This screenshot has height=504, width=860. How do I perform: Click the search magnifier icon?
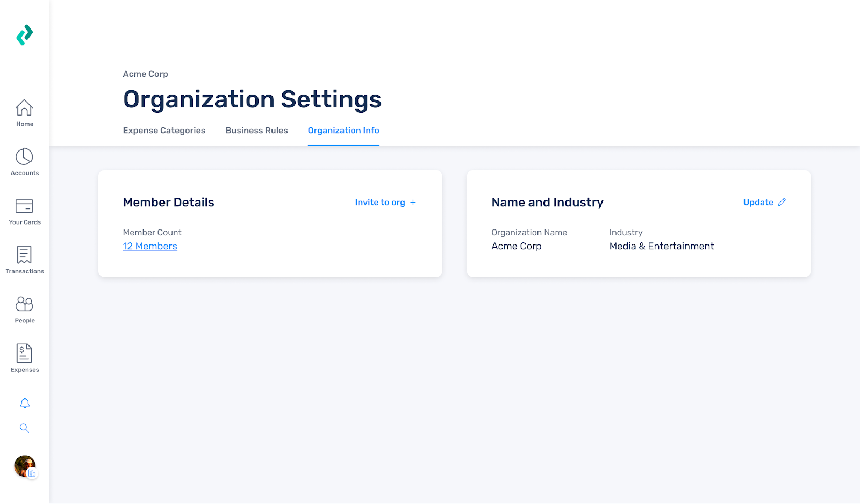pyautogui.click(x=25, y=428)
